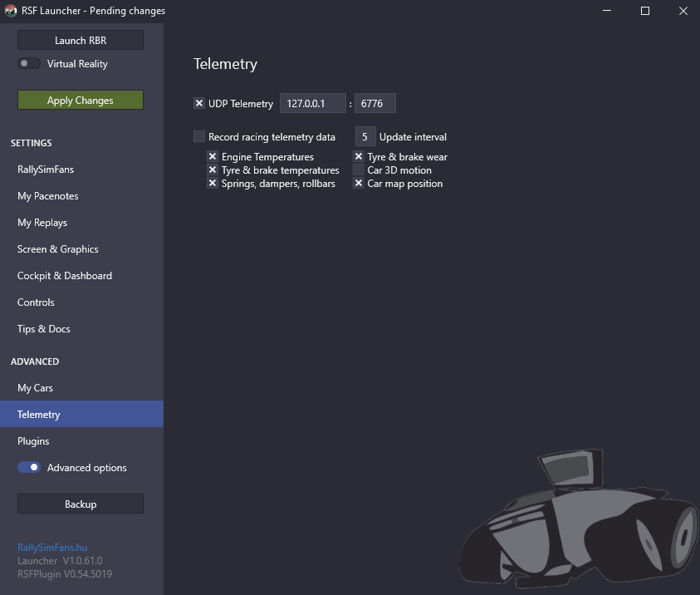Toggle the Virtual Reality switch
700x595 pixels.
29,63
